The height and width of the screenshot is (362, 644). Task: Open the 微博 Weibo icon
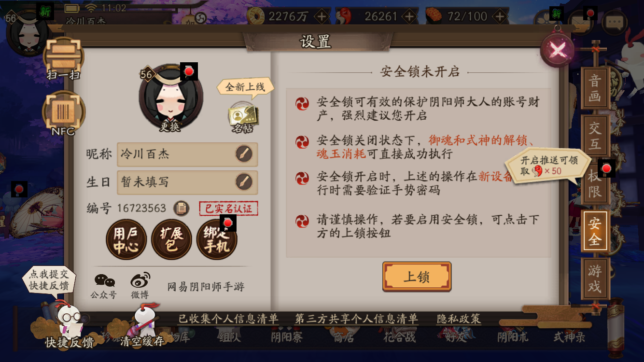[x=140, y=286]
